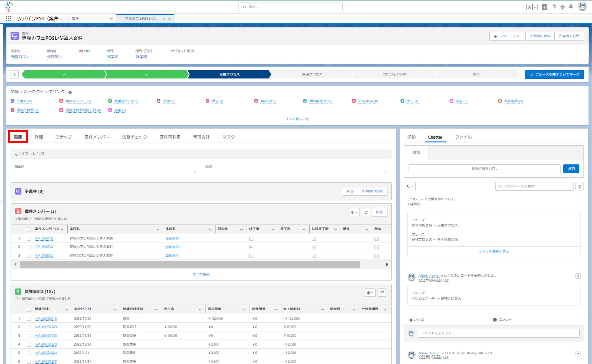This screenshot has width=592, height=364.
Task: Open the ファイル tab
Action: click(463, 137)
